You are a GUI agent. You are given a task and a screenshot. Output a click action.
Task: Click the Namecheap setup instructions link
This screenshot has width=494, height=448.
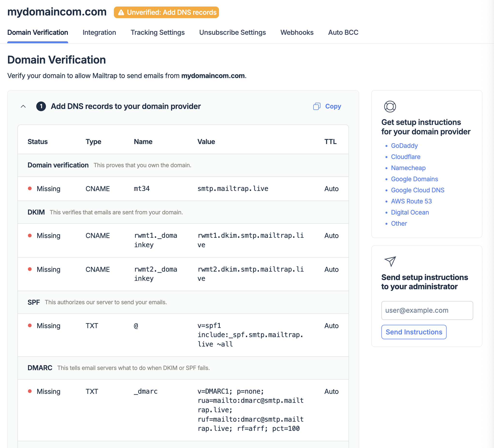408,167
